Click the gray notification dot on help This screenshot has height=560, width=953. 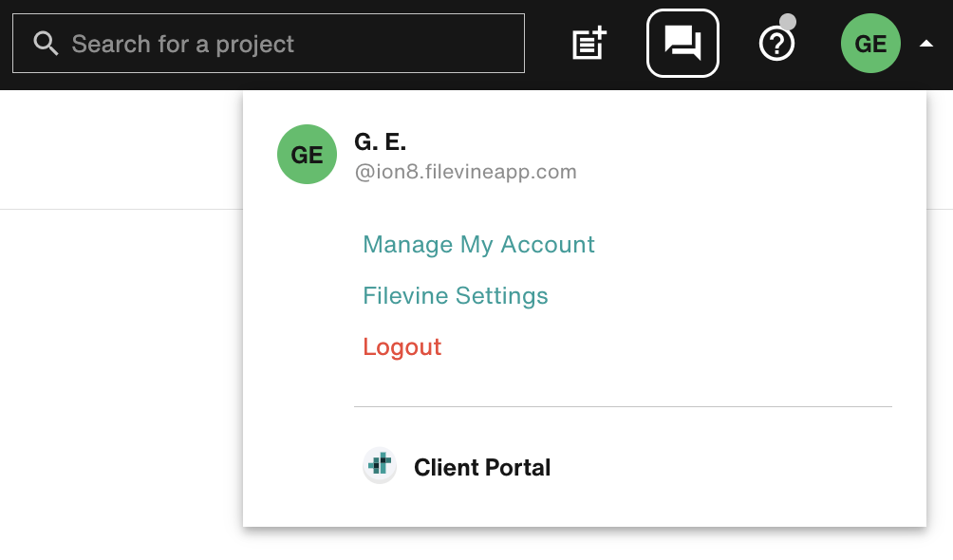point(788,22)
